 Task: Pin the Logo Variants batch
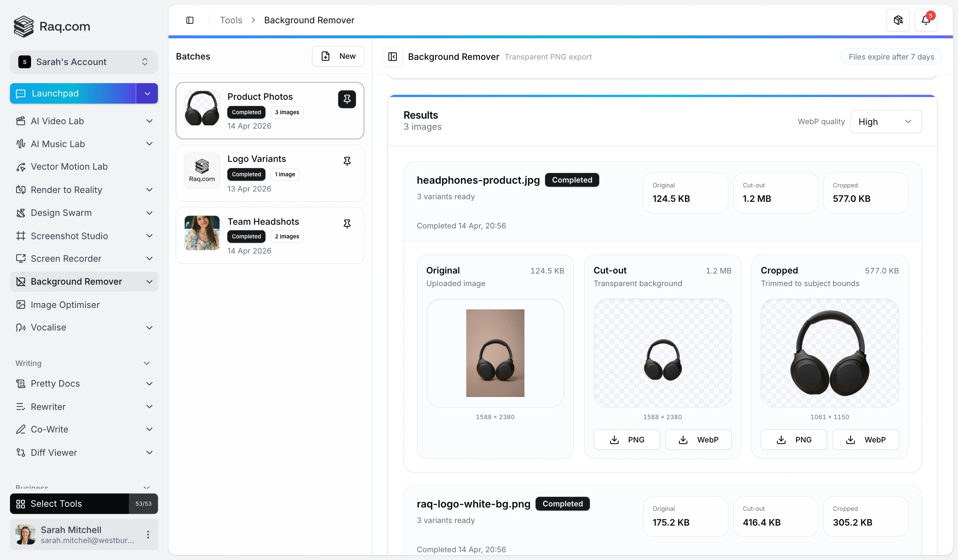[347, 161]
